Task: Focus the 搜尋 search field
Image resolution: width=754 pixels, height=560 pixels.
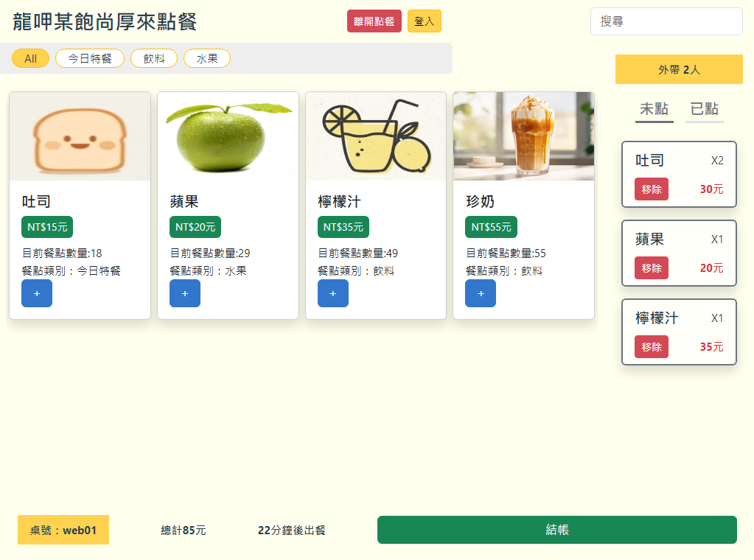Action: pos(666,21)
